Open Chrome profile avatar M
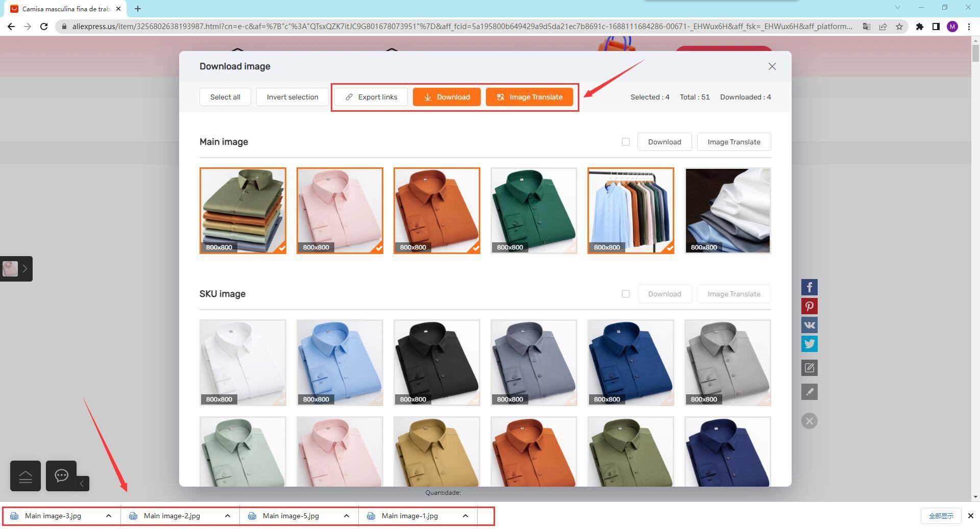The height and width of the screenshot is (529, 980). coord(952,27)
